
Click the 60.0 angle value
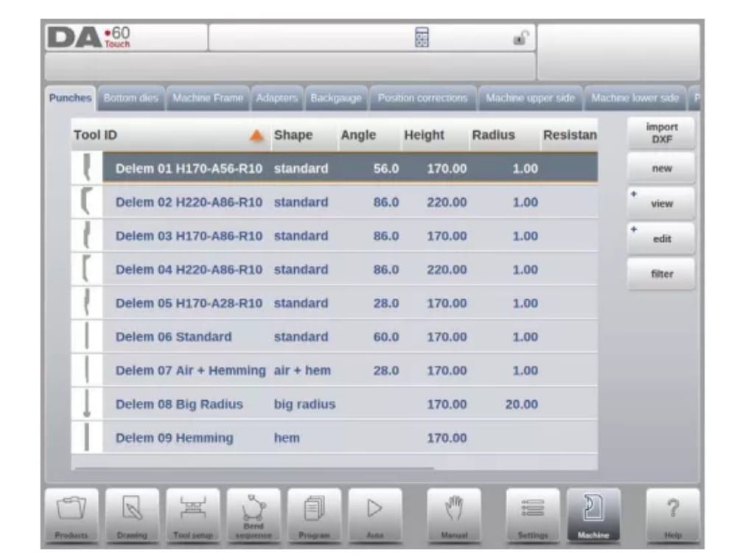386,337
